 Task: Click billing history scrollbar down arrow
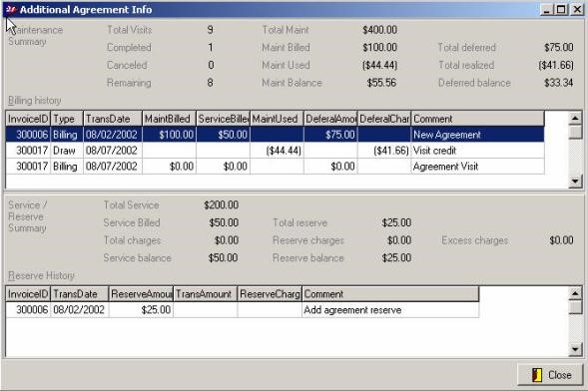pos(575,182)
